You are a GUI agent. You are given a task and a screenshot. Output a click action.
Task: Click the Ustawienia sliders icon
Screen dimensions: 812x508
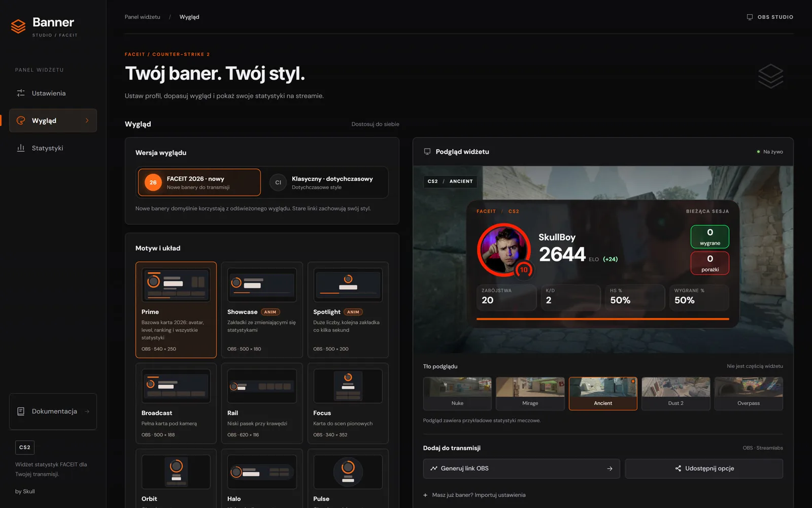point(21,93)
